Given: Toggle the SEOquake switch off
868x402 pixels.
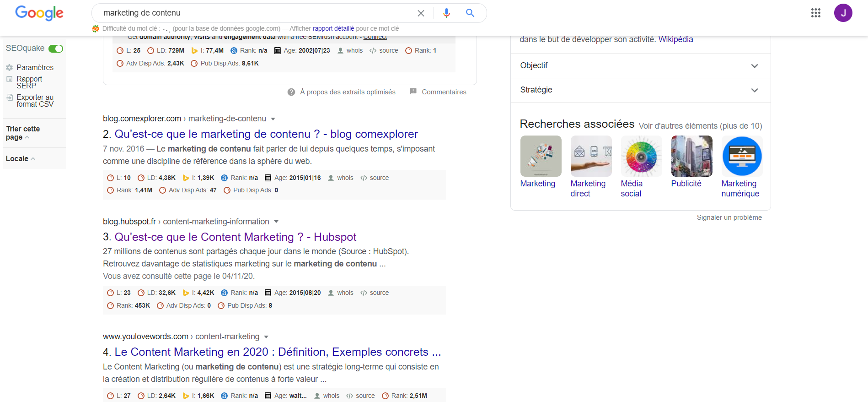Looking at the screenshot, I should tap(56, 49).
